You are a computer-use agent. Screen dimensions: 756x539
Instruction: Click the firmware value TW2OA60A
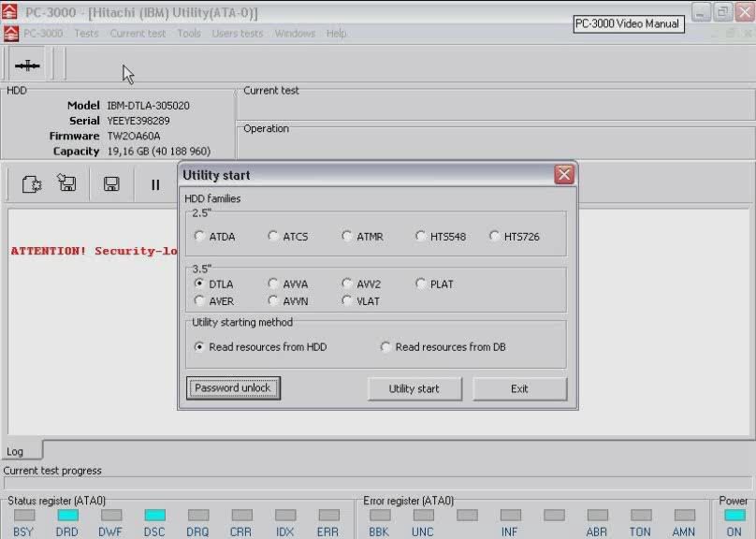pos(134,136)
